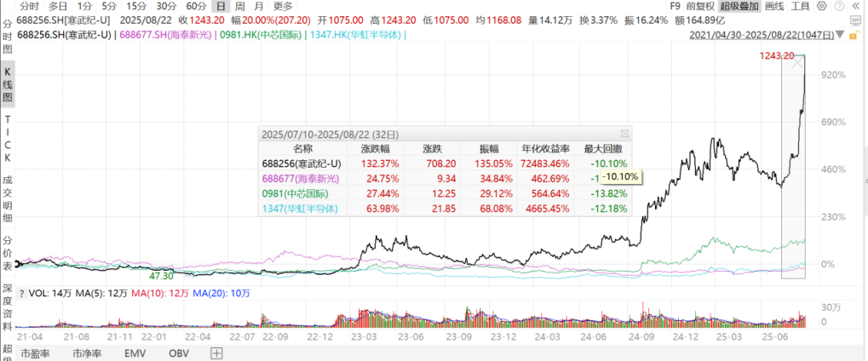The image size is (868, 361).
Task: Switch indicator to OBV
Action: click(x=179, y=352)
